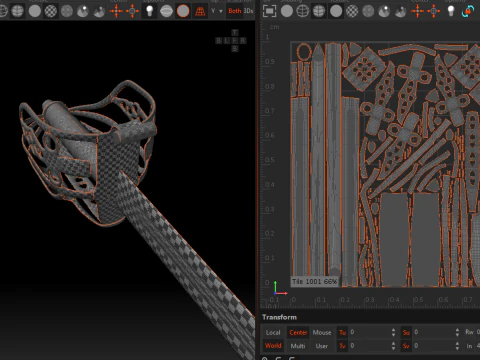Center 3D view on selection point
The height and width of the screenshot is (360, 480).
point(116,11)
